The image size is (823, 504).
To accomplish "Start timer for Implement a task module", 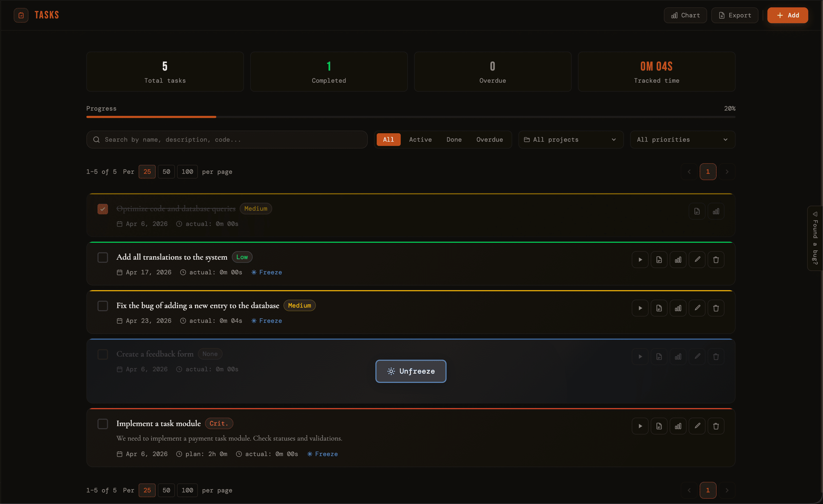I will pos(640,426).
